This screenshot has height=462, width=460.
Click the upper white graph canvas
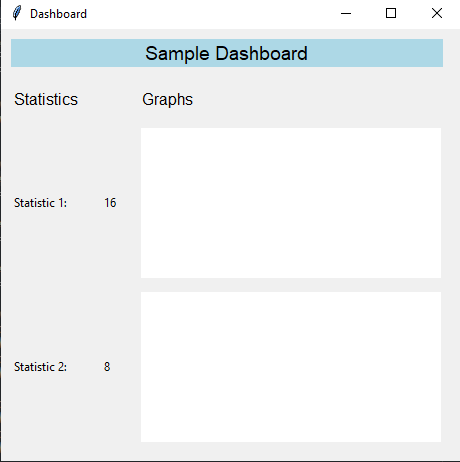[x=291, y=203]
